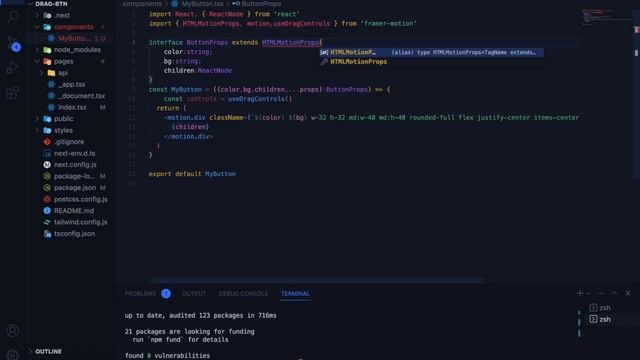Click the problems count badge
This screenshot has height=360, width=640.
pos(166,293)
